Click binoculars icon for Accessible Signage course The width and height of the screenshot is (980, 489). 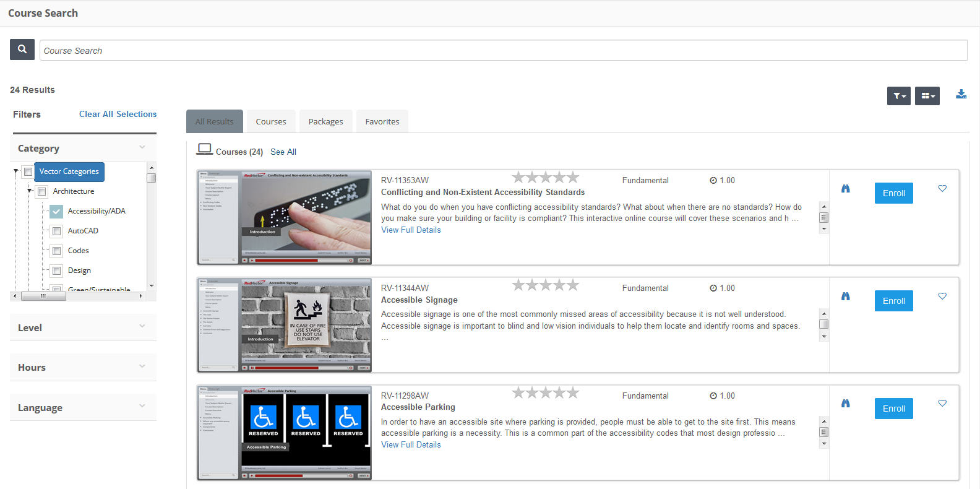click(845, 296)
